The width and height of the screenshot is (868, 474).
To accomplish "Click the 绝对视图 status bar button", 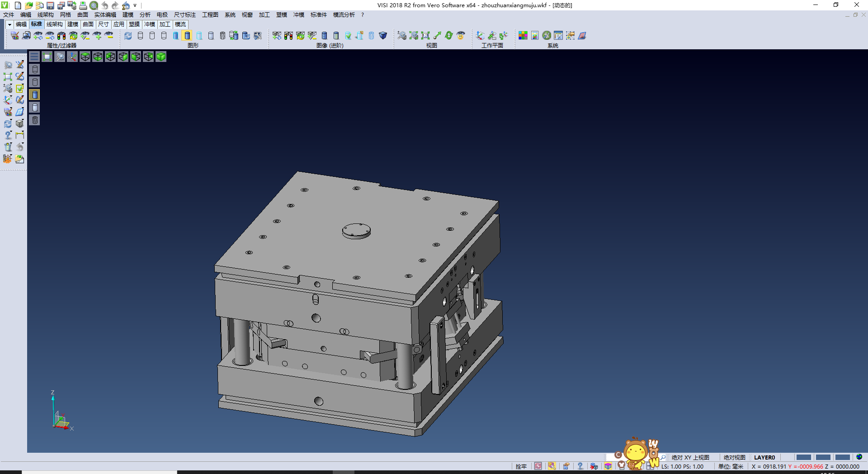I will pos(734,457).
